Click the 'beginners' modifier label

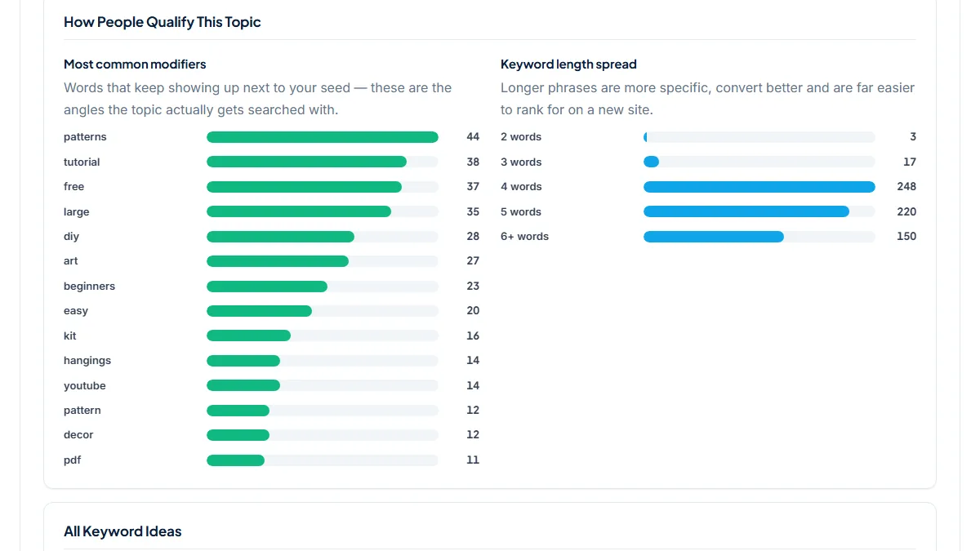[x=89, y=287]
